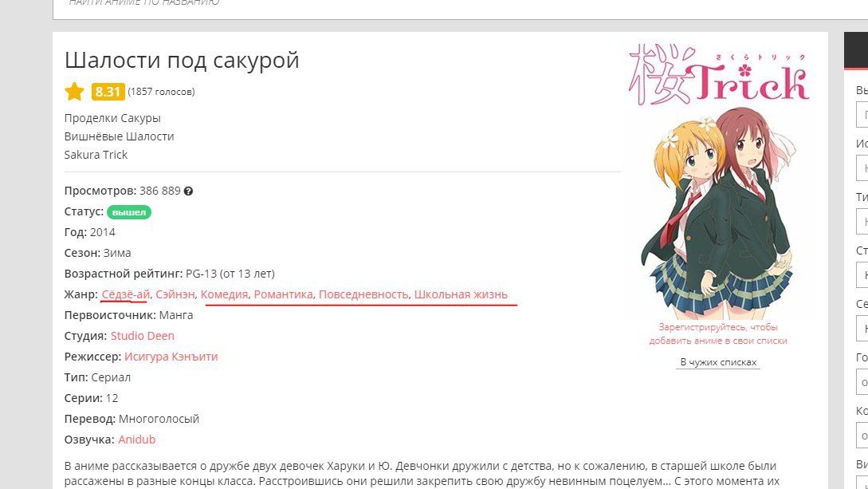
Task: Open the Романтика genre link
Action: (284, 294)
